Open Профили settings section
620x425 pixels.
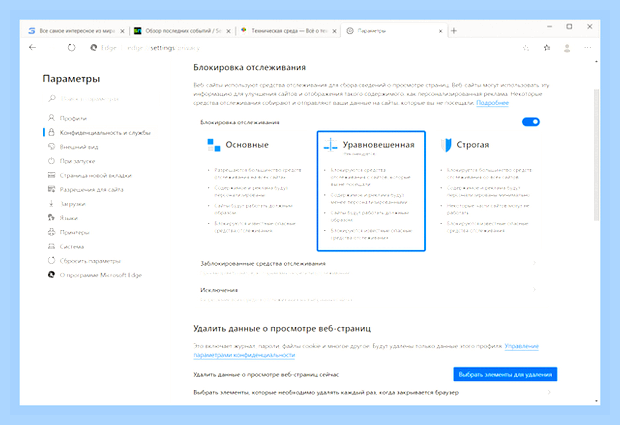point(73,118)
